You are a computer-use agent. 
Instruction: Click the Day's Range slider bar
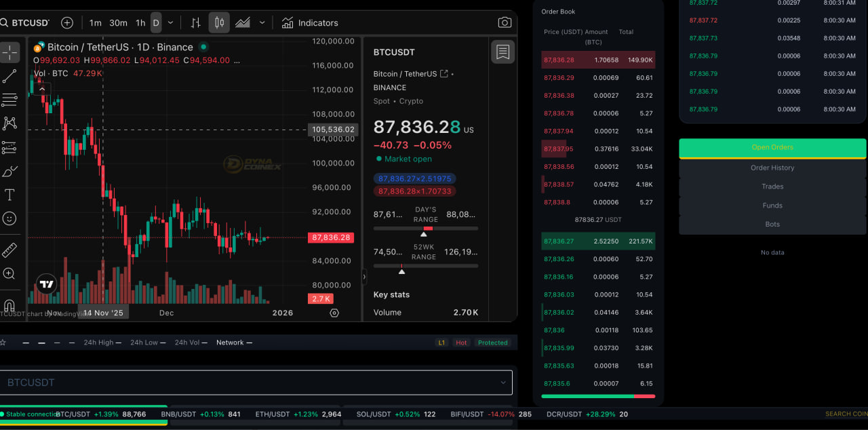coord(425,229)
